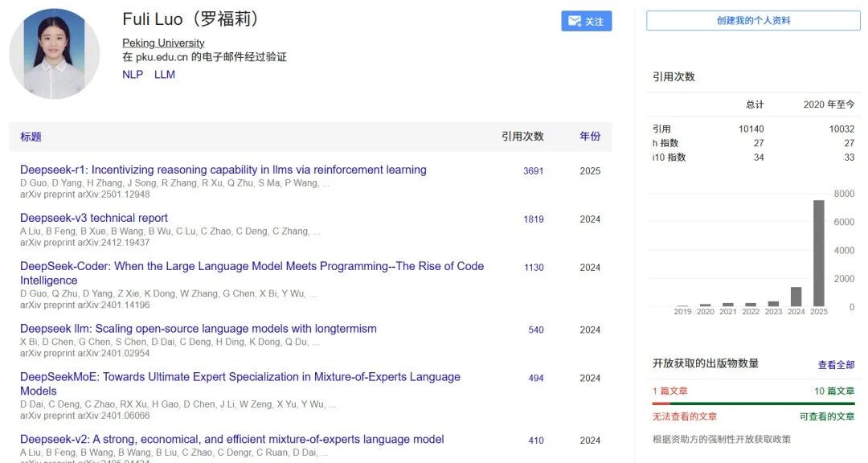868x463 pixels.
Task: Click arXiv preprint arXiv:2401.02954 text
Action: pos(84,354)
